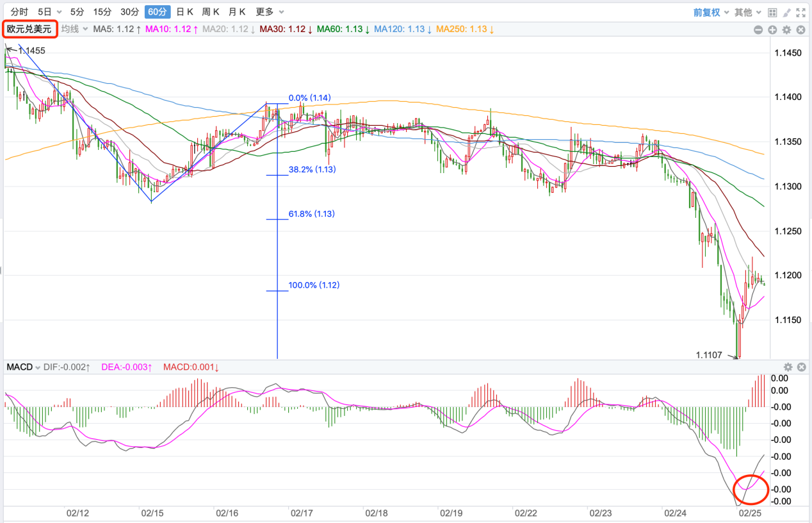Click the orange MA250: 1.13 legend
The image size is (812, 523).
point(465,29)
